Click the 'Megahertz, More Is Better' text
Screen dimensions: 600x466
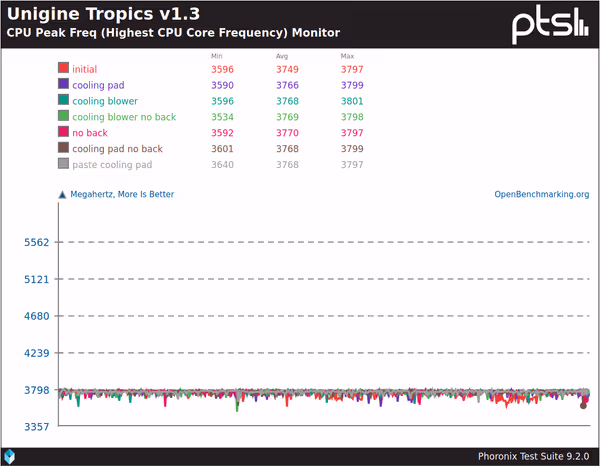pyautogui.click(x=122, y=194)
